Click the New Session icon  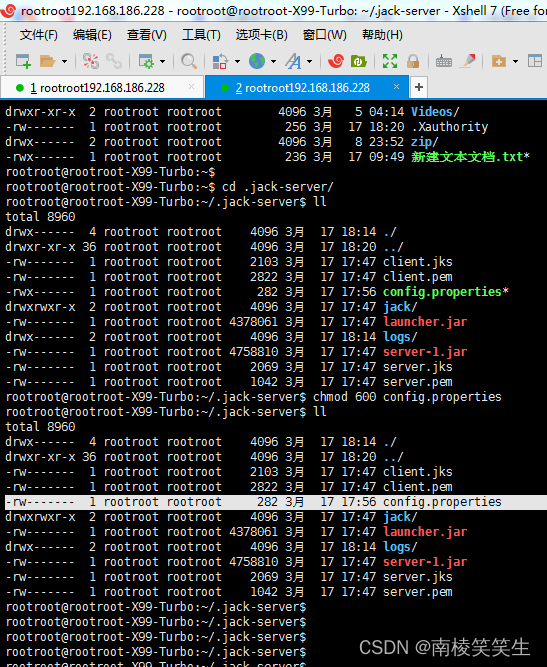(x=23, y=61)
